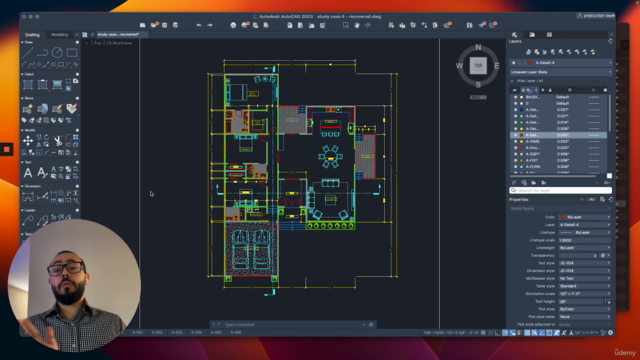This screenshot has width=640, height=360.
Task: Click the Type a command input line
Action: 293,325
